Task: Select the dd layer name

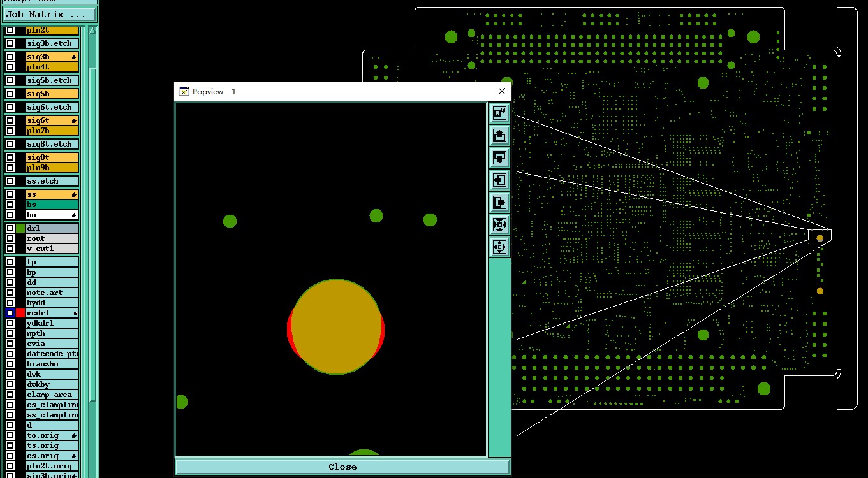Action: point(52,282)
